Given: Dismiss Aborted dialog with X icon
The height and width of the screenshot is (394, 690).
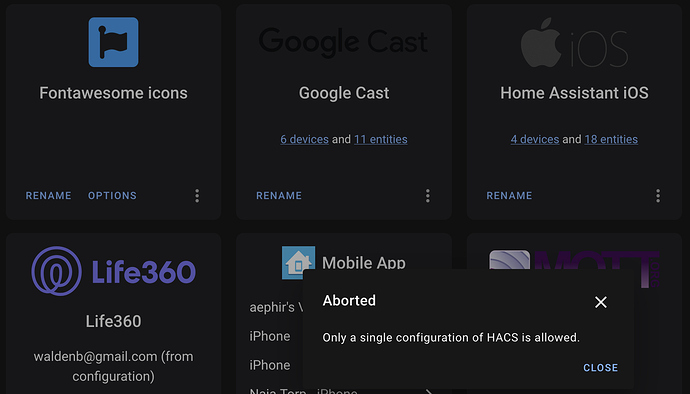Looking at the screenshot, I should pos(601,302).
